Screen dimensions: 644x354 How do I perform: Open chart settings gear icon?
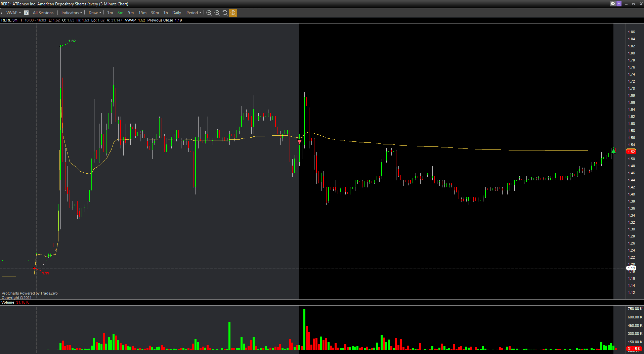[x=613, y=4]
